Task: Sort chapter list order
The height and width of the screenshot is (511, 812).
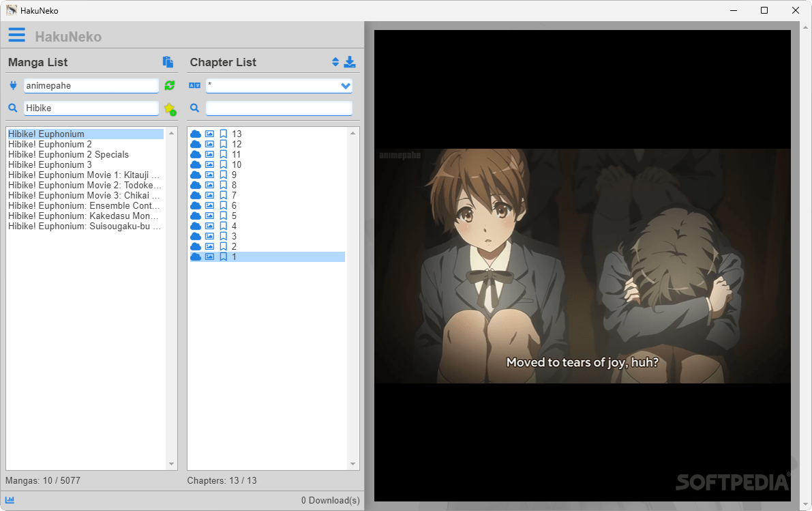Action: 335,62
